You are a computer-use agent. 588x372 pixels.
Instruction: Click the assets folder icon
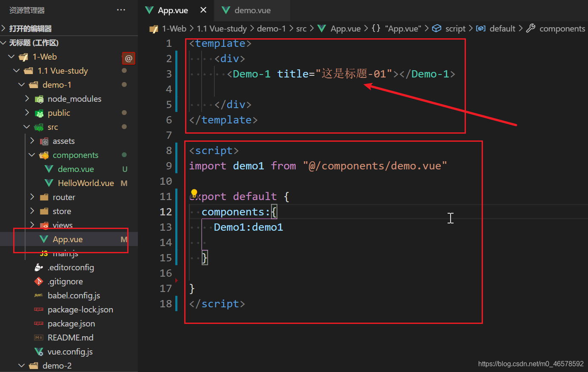44,141
